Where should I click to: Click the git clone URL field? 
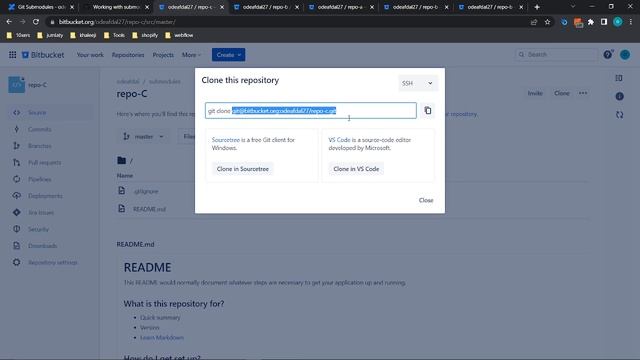coord(311,111)
